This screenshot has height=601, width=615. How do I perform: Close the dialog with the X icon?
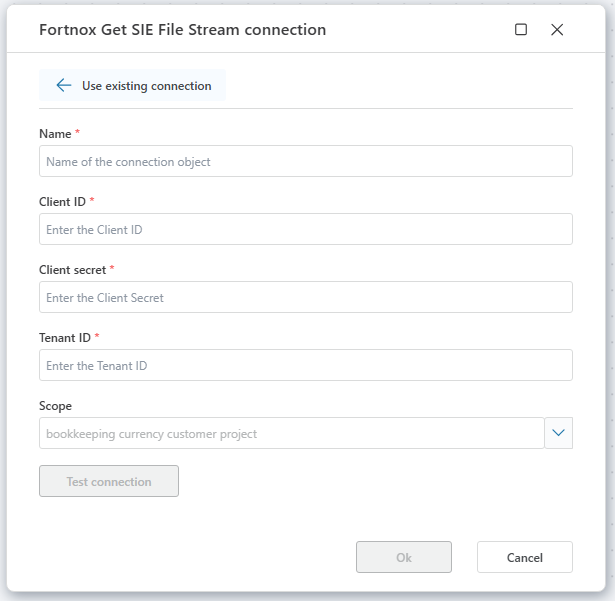557,30
